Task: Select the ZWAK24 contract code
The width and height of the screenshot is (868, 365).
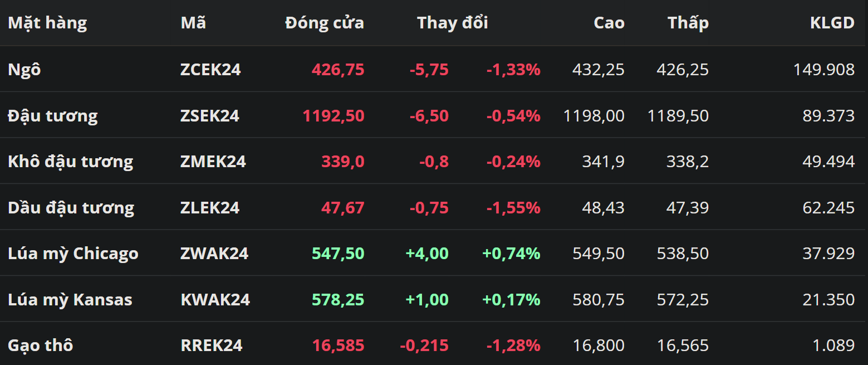Action: tap(214, 254)
